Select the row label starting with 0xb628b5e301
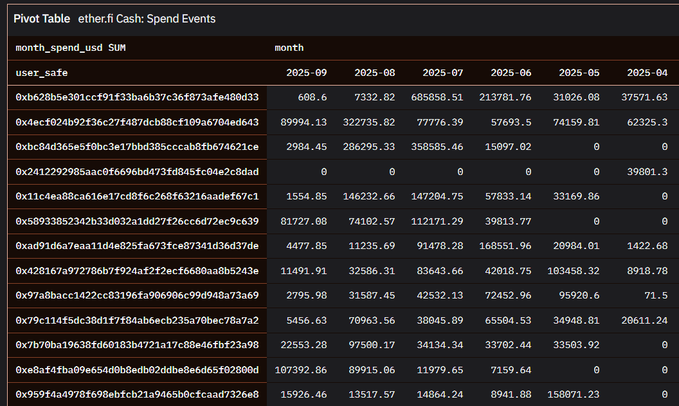Screen dimensions: 679x406 click(x=137, y=97)
